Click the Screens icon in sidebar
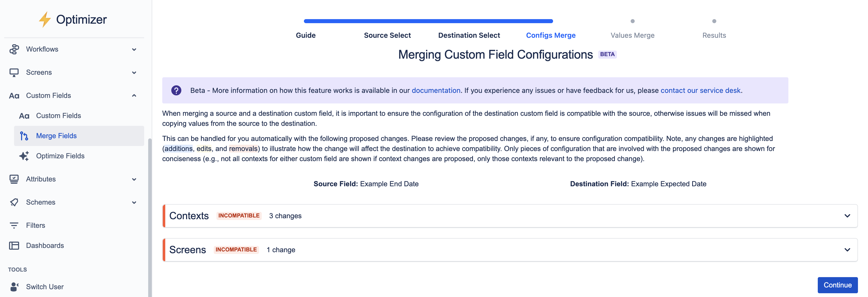The height and width of the screenshot is (297, 868). (16, 72)
